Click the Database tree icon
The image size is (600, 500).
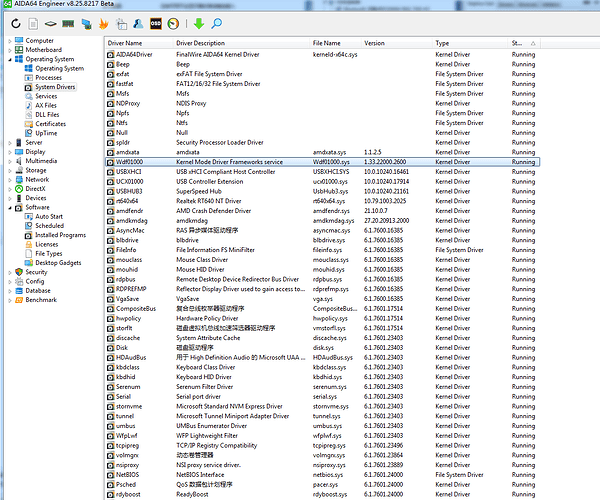pyautogui.click(x=19, y=291)
